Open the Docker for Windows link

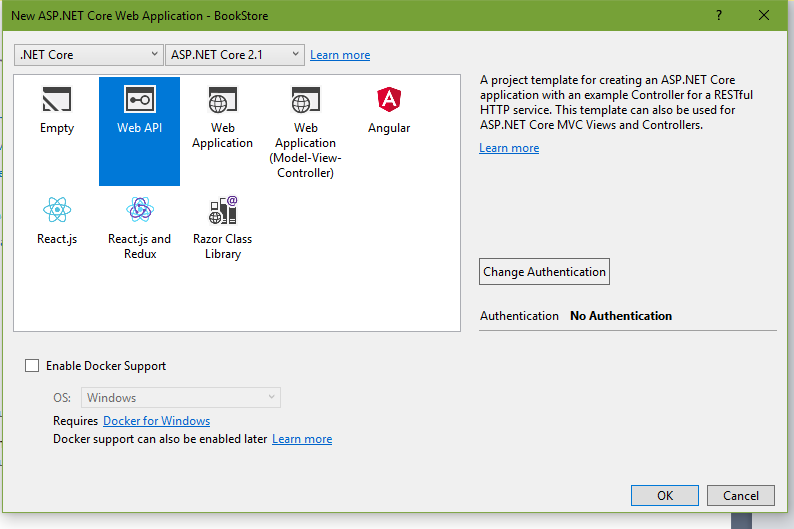tap(156, 421)
